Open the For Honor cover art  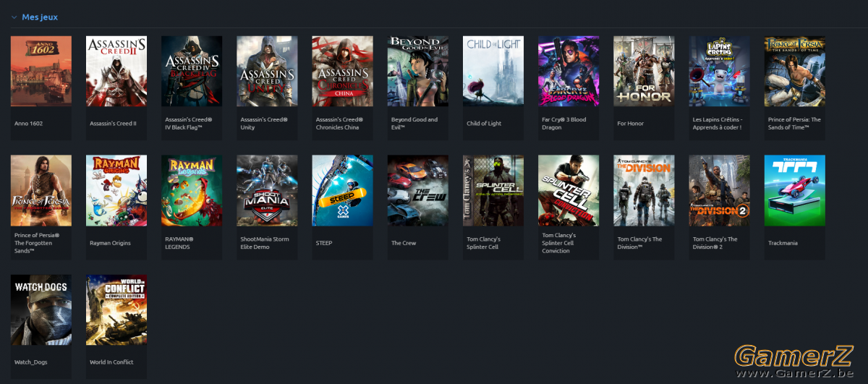[x=644, y=72]
